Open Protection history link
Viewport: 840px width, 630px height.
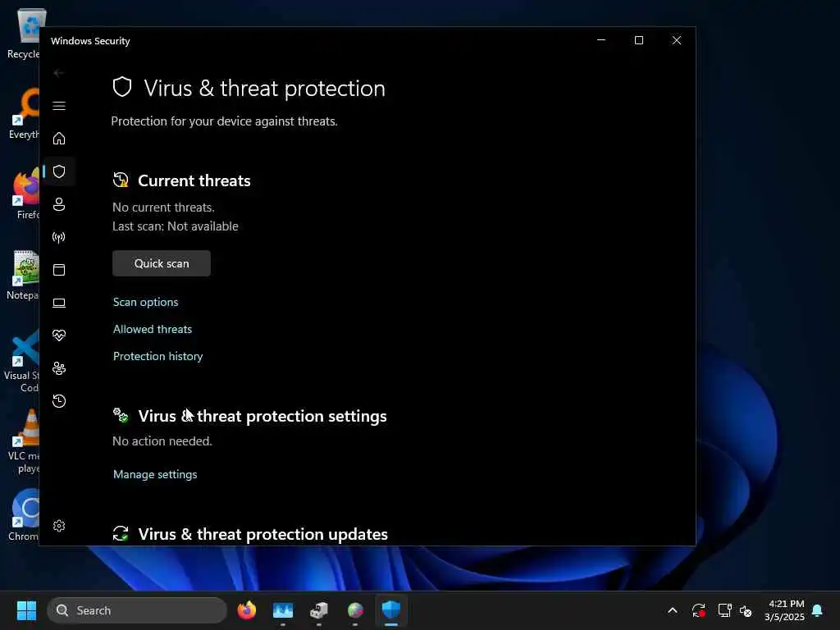click(158, 356)
